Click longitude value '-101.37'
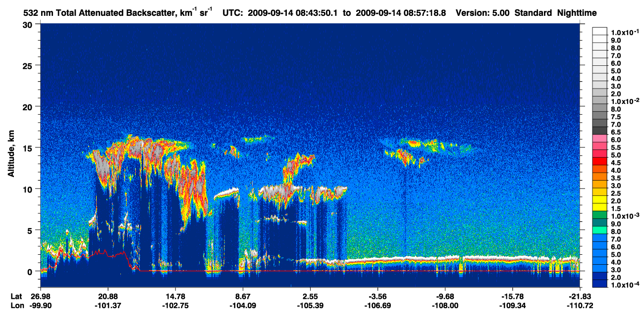Screen dimensions: 644x330 tap(108, 306)
